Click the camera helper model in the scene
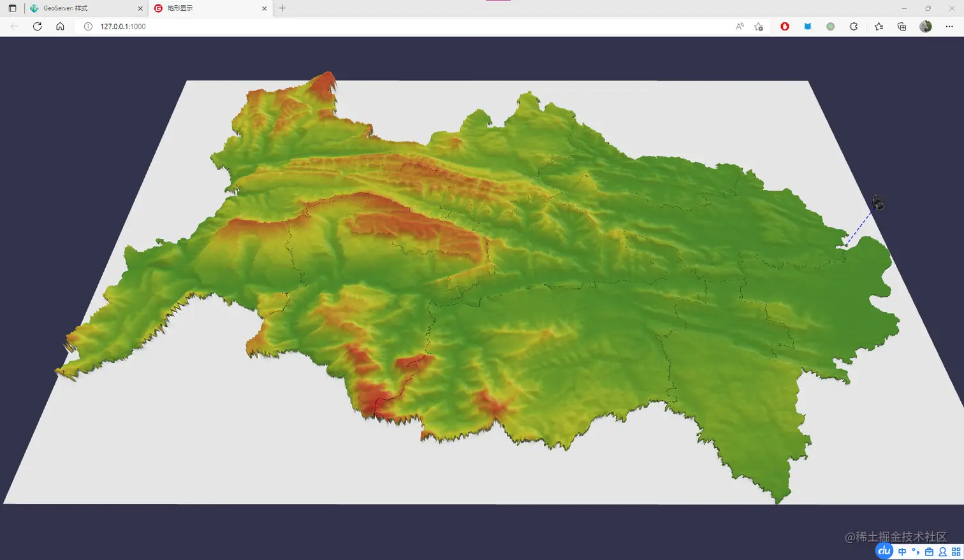Image resolution: width=964 pixels, height=560 pixels. (878, 203)
